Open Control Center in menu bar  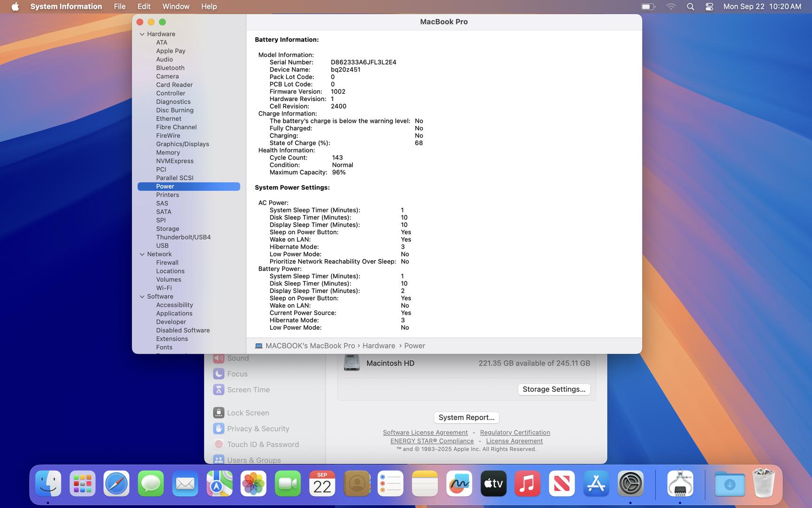pos(709,7)
